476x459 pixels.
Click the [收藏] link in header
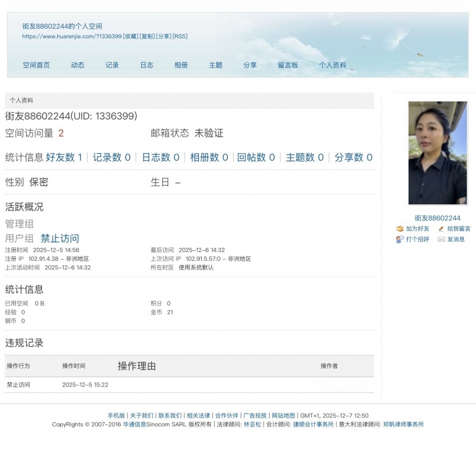131,36
